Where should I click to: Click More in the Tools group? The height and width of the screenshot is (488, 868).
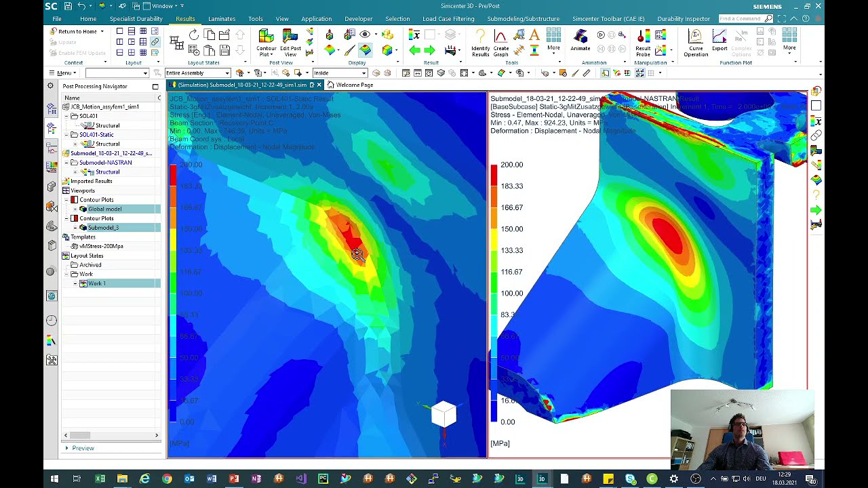[553, 40]
